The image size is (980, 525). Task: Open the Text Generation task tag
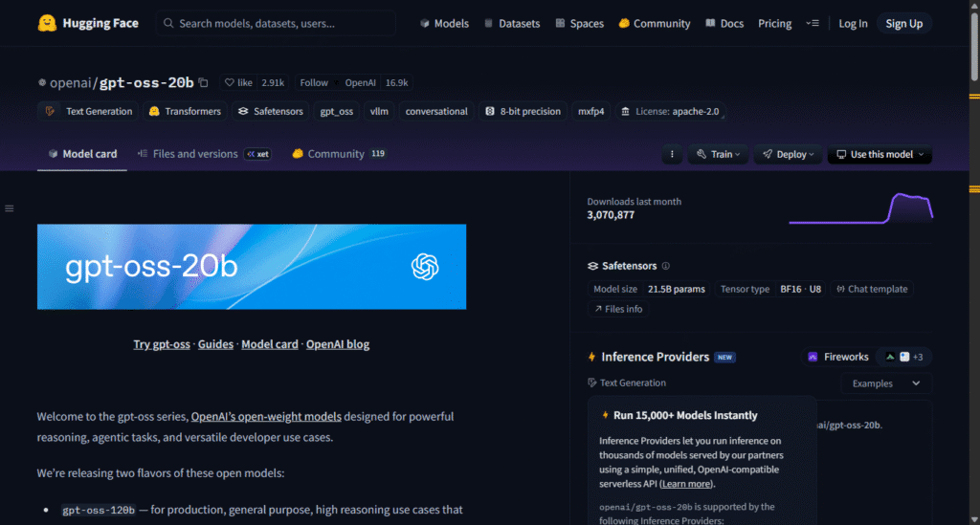[x=88, y=111]
